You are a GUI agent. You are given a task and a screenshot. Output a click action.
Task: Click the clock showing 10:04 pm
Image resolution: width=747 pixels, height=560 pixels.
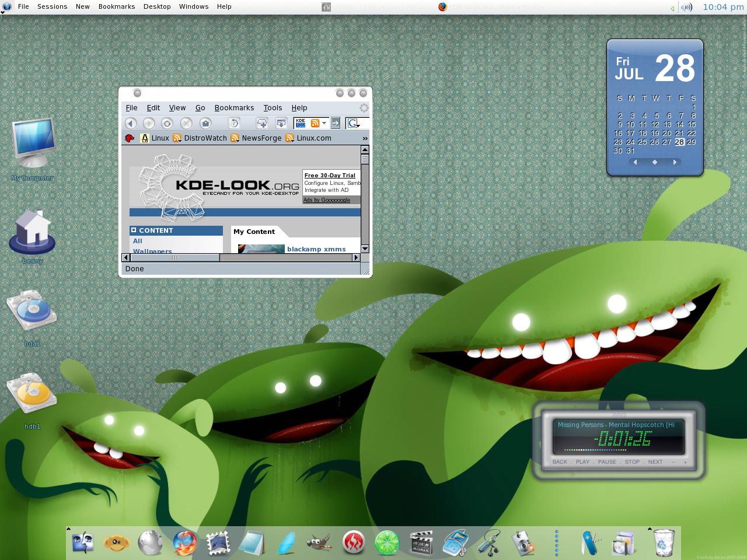point(723,7)
